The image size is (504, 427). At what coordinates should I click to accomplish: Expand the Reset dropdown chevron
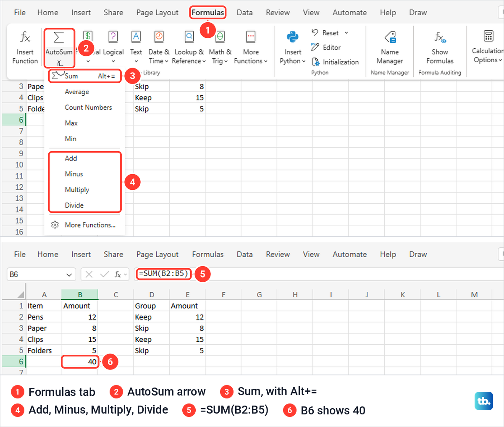pos(346,33)
